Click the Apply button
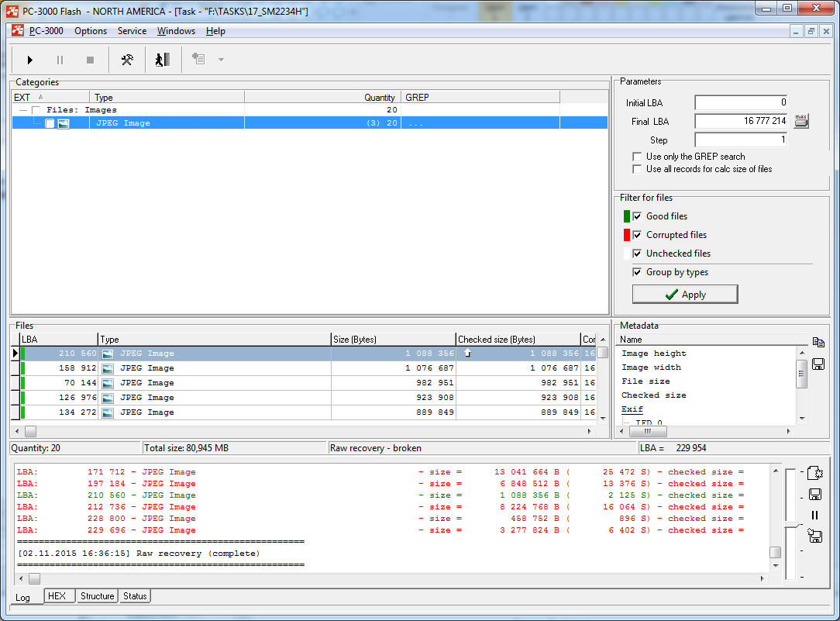This screenshot has width=840, height=621. 685,295
